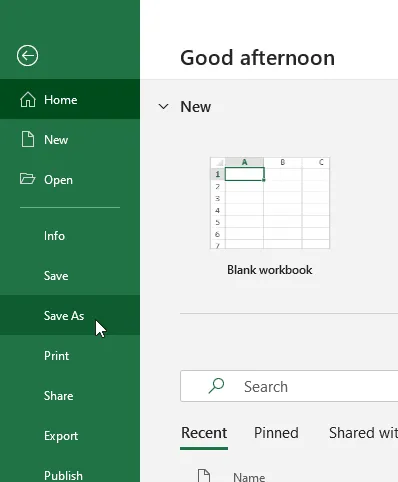Screen dimensions: 398x482
Task: Collapse the New section chevron
Action: click(163, 107)
